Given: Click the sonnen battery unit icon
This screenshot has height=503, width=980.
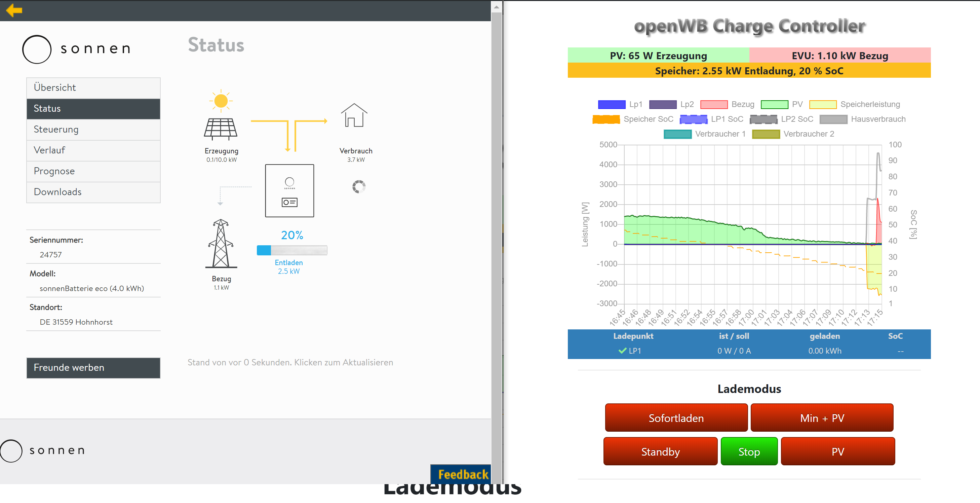Looking at the screenshot, I should [289, 191].
